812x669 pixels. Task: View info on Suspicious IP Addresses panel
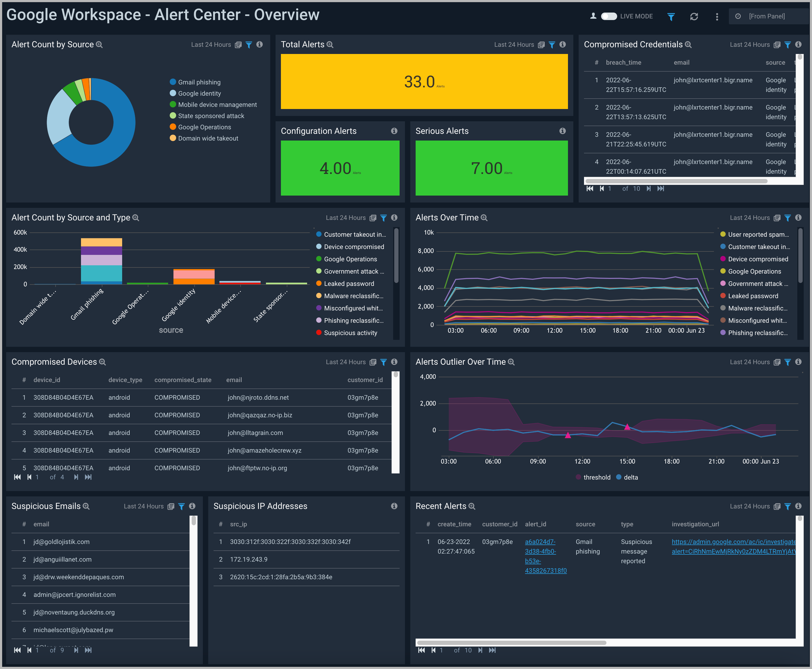(394, 506)
